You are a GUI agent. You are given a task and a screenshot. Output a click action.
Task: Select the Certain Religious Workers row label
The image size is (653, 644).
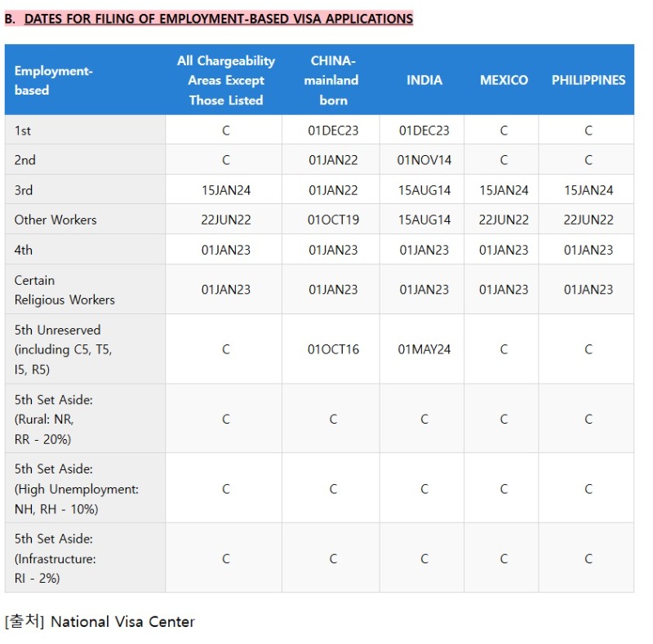click(64, 290)
